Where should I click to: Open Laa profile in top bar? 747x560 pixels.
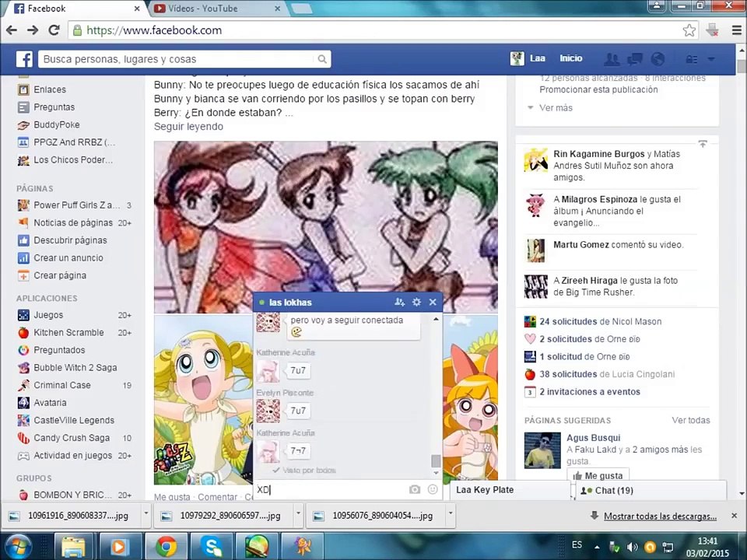tap(528, 58)
